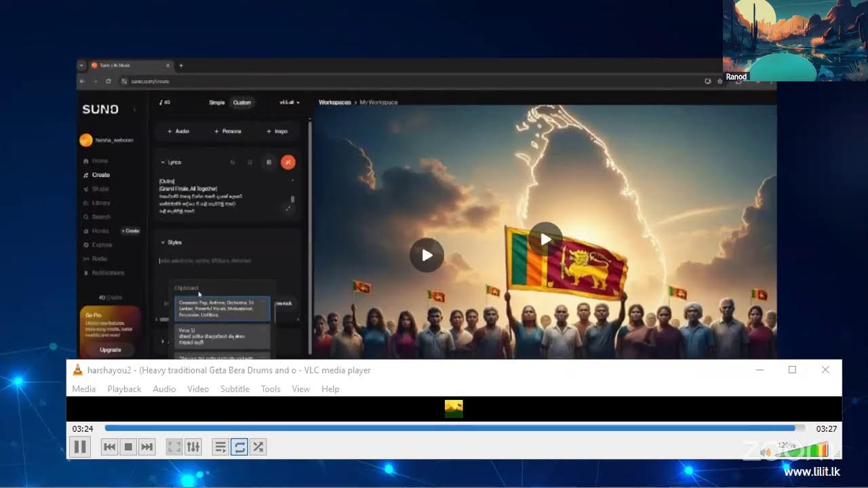The image size is (868, 488).
Task: Open Create in Suno sidebar
Action: [96, 175]
